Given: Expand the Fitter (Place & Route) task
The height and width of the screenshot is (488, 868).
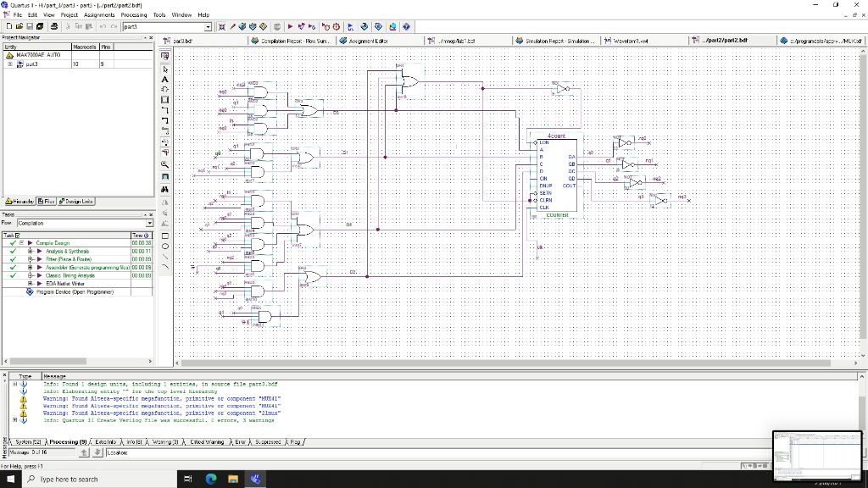Looking at the screenshot, I should click(x=31, y=259).
